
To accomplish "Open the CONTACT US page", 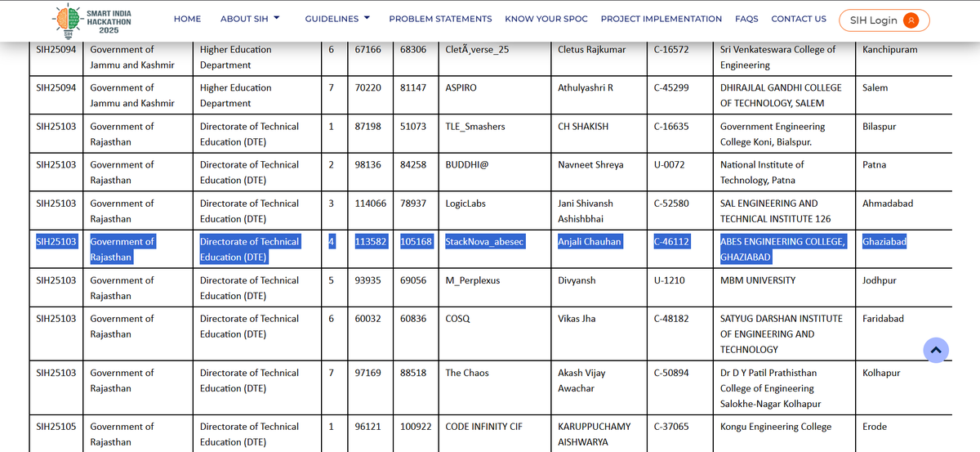I will click(799, 19).
